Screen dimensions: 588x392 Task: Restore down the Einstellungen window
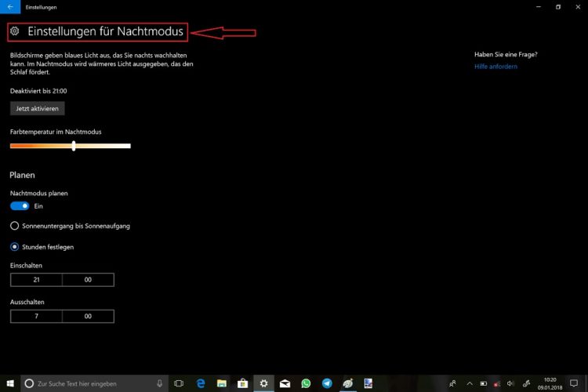click(x=558, y=7)
